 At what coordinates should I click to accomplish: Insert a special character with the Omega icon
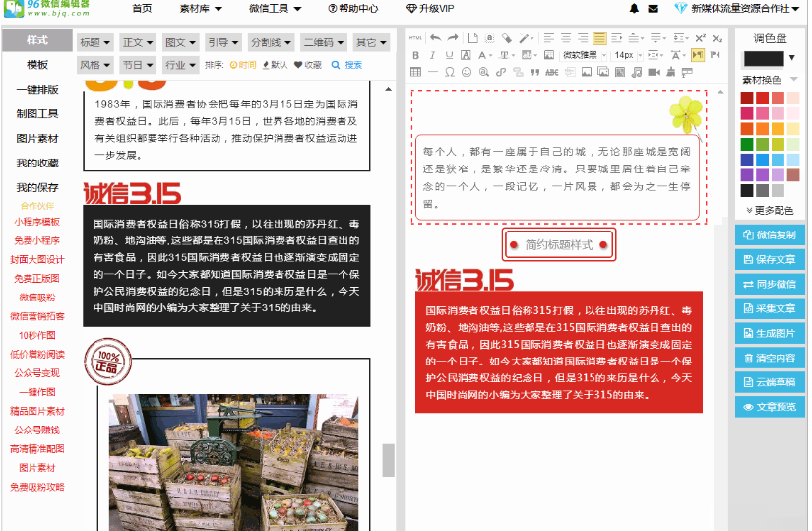[450, 72]
